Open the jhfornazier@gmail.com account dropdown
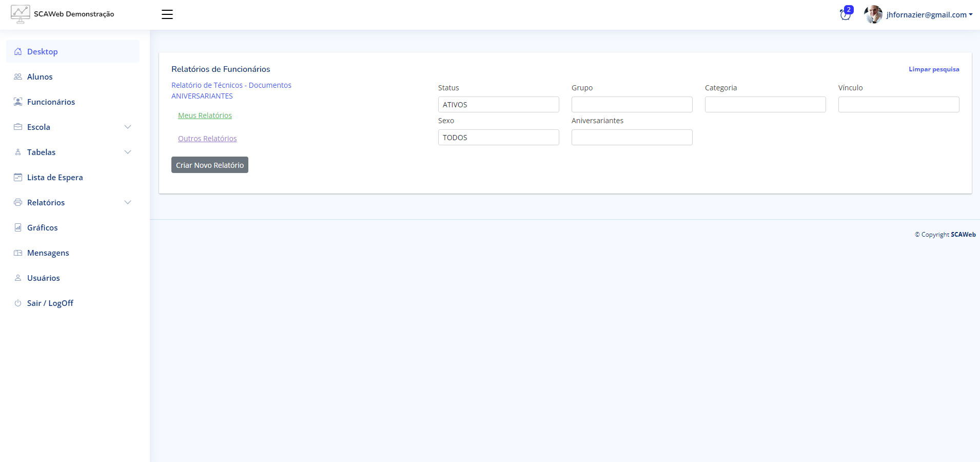This screenshot has width=980, height=462. (929, 14)
